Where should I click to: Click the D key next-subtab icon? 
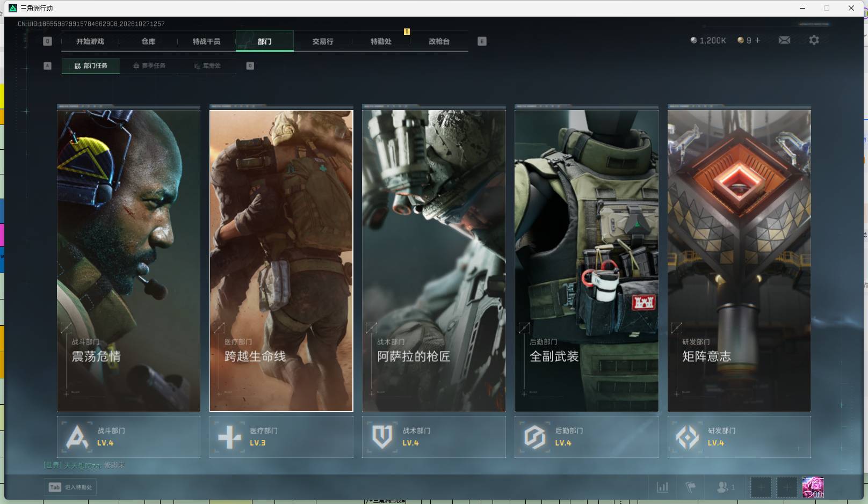(250, 65)
